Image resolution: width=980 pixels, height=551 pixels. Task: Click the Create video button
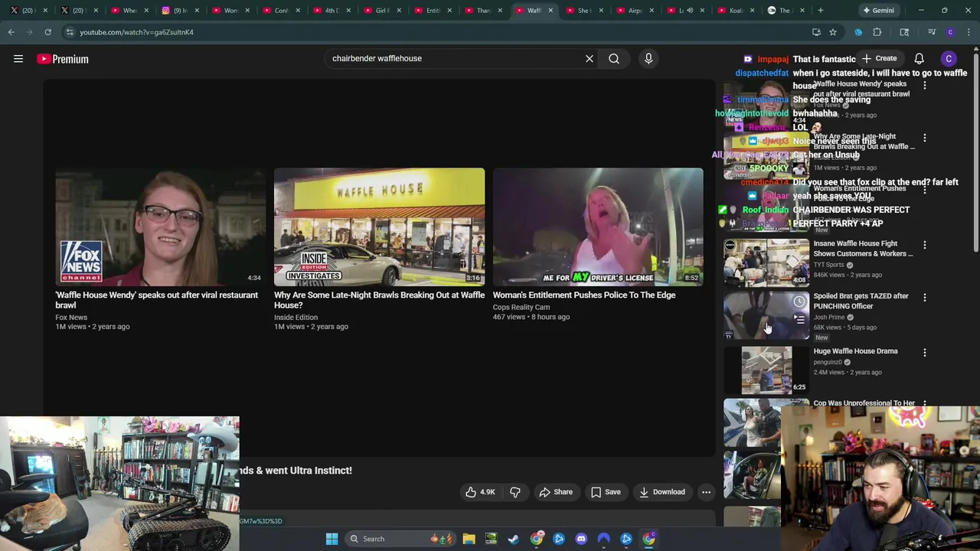pyautogui.click(x=879, y=59)
